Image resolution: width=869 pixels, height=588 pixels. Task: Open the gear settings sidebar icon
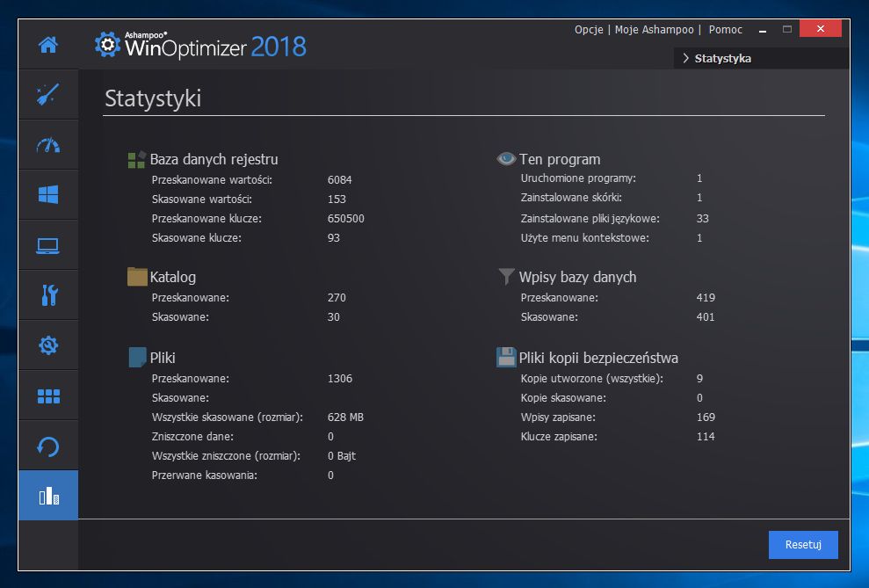(x=48, y=345)
